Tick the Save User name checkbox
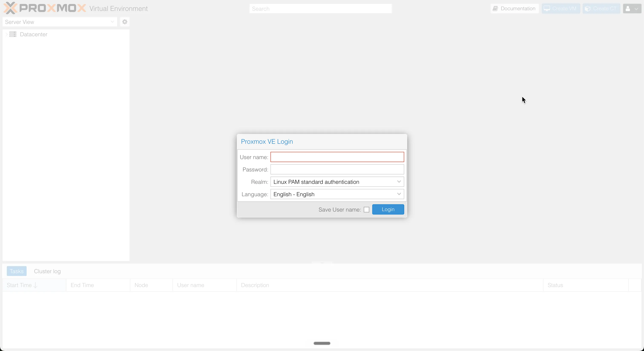 coord(367,210)
